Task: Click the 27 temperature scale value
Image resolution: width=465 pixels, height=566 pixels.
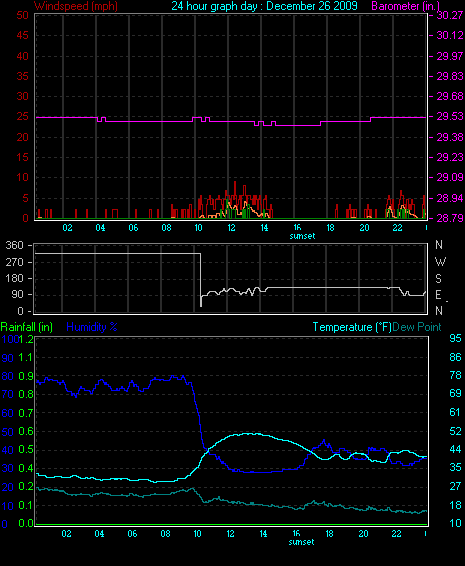Action: pos(455,487)
